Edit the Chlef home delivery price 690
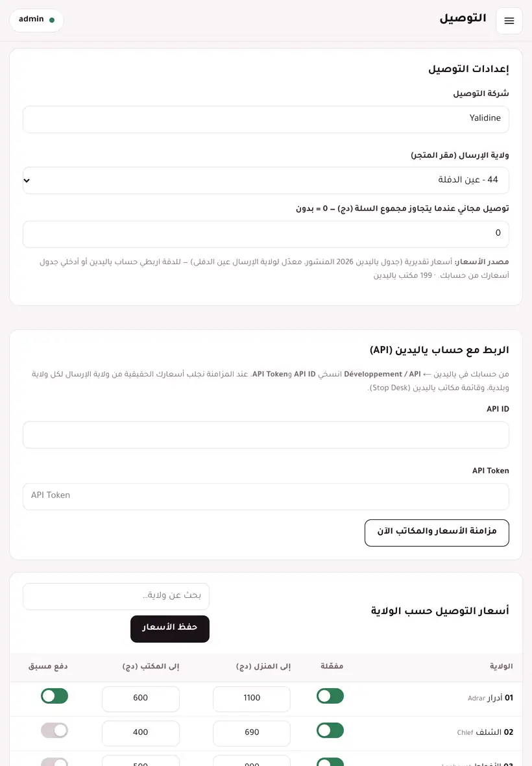The image size is (532, 766). tap(252, 733)
